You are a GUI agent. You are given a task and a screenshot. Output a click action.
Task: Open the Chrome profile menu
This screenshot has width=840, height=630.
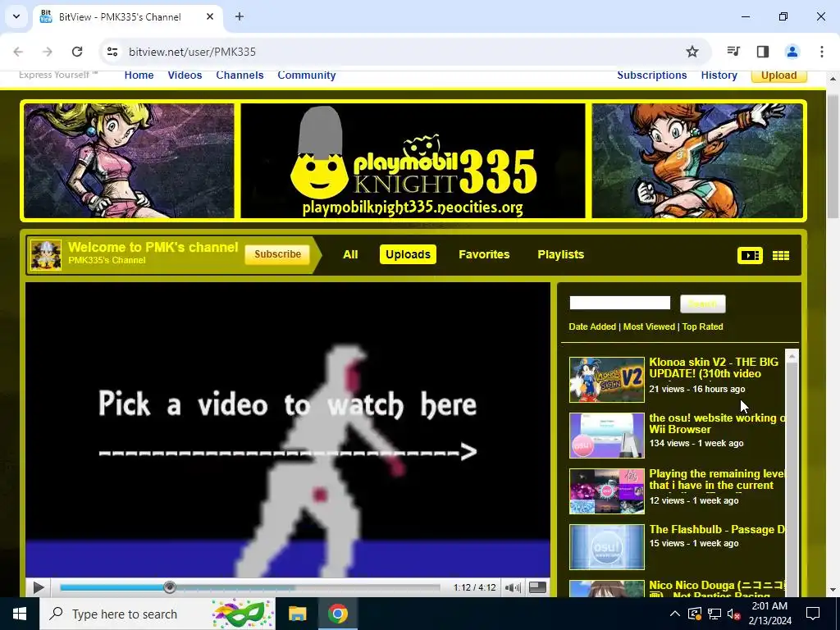pyautogui.click(x=792, y=52)
